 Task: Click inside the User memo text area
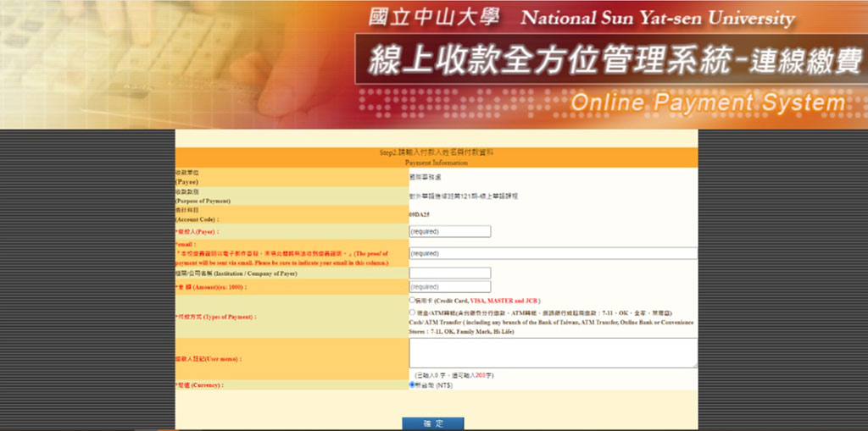pos(552,352)
